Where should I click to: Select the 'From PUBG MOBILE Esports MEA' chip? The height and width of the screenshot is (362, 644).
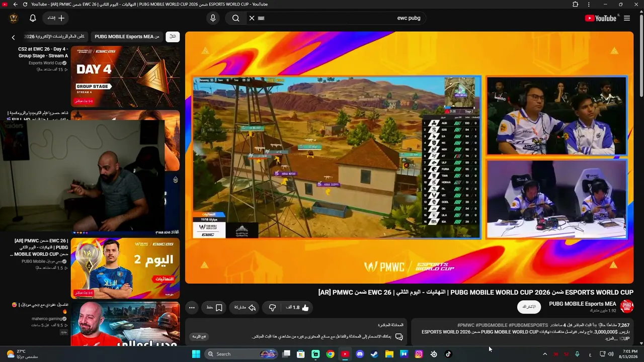[x=127, y=37]
